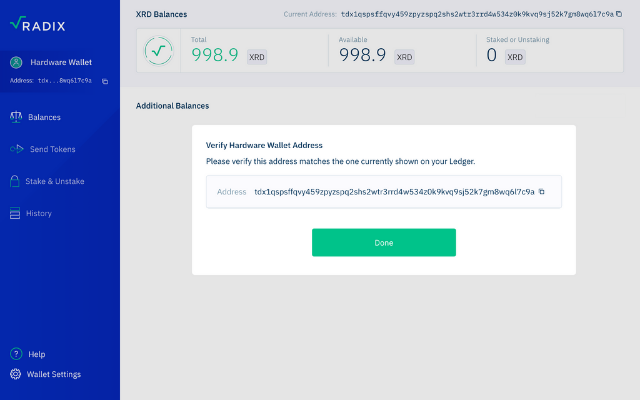The height and width of the screenshot is (400, 640).
Task: Click the History icon
Action: pyautogui.click(x=15, y=213)
